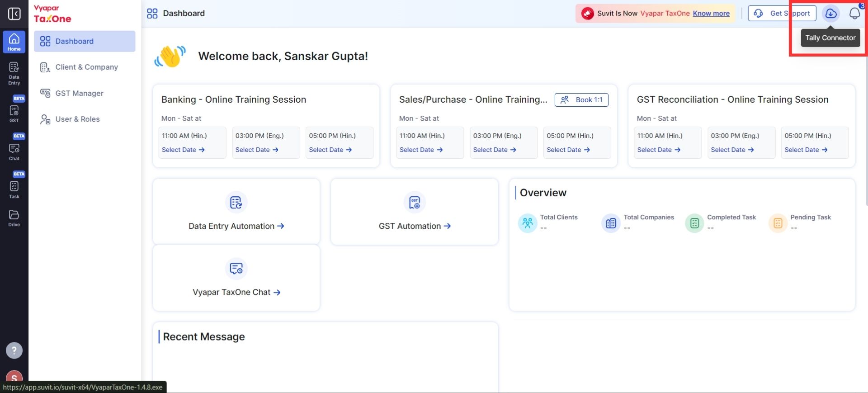Screen dimensions: 868x393
Task: Click the Dashboard page title
Action: [184, 14]
